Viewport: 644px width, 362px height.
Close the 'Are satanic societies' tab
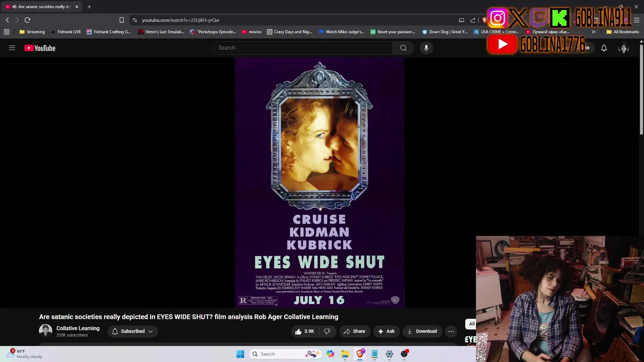[76, 7]
